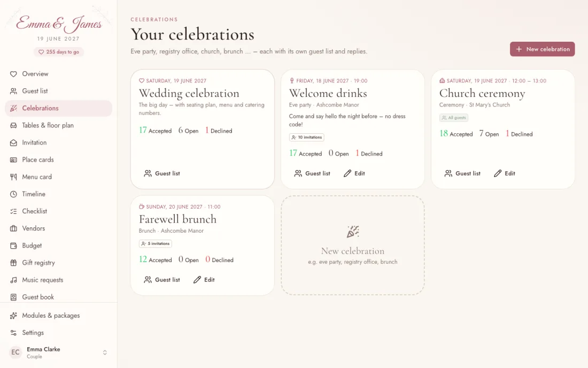Click the 10 invitations tag on Welcome drinks
The width and height of the screenshot is (588, 368).
(307, 137)
